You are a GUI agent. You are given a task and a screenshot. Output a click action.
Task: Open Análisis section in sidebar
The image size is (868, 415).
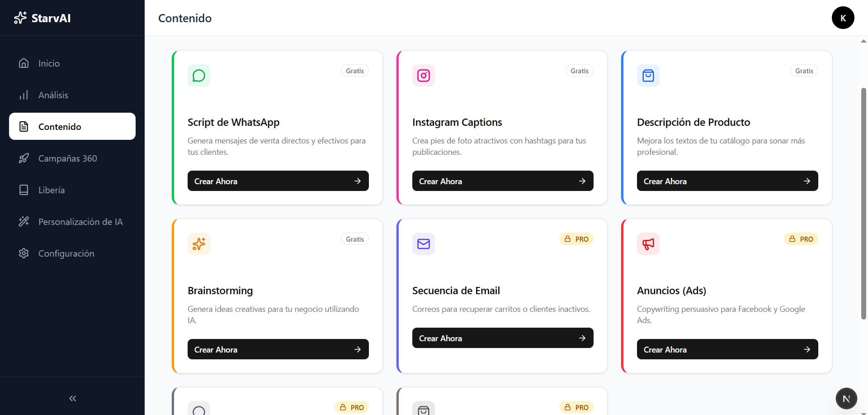click(53, 95)
